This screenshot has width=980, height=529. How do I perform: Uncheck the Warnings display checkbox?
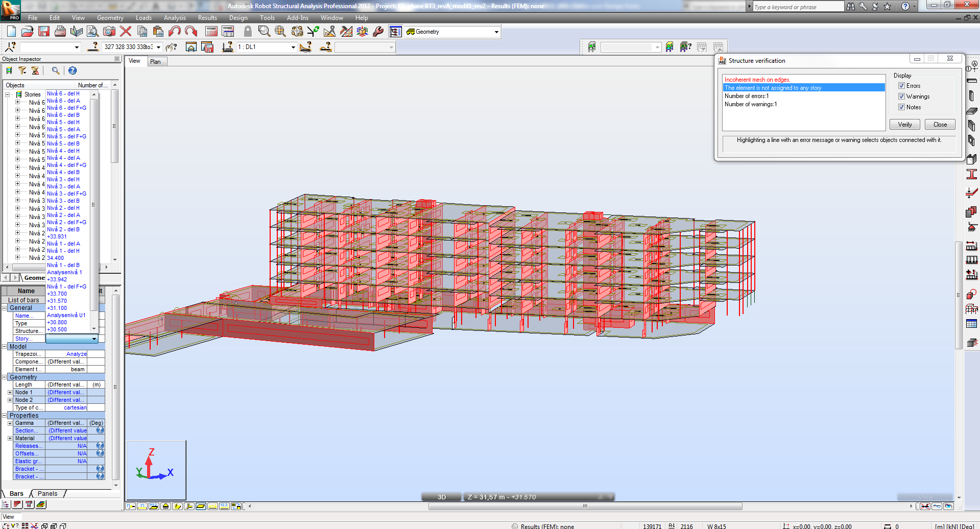click(901, 97)
